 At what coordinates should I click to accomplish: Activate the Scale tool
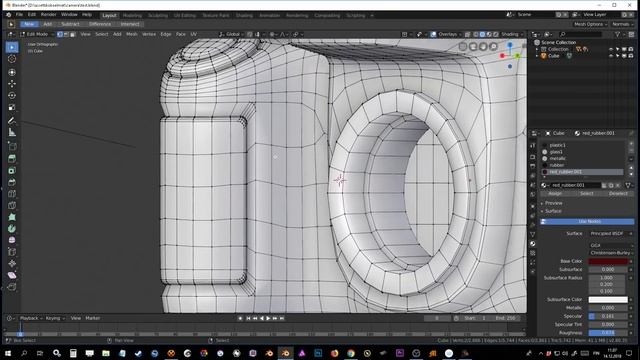[x=12, y=107]
